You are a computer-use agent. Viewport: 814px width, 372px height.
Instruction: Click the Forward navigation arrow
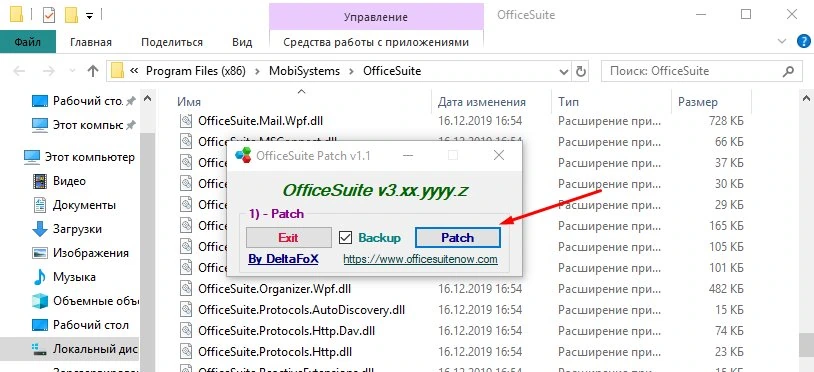(49, 71)
